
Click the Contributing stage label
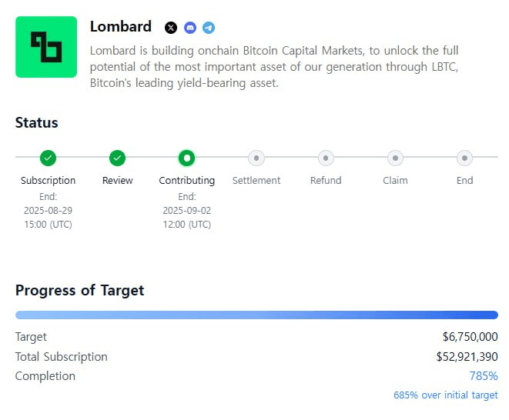[187, 180]
